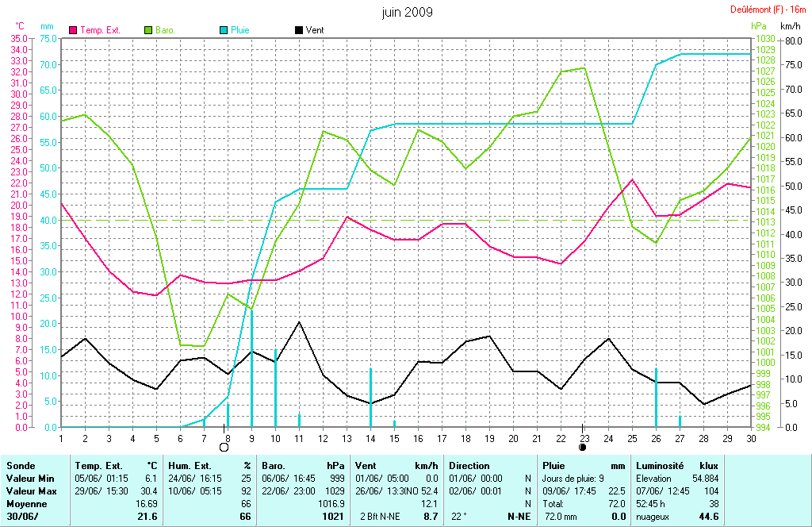The image size is (812, 527).
Task: Click the Direction column header
Action: click(469, 465)
